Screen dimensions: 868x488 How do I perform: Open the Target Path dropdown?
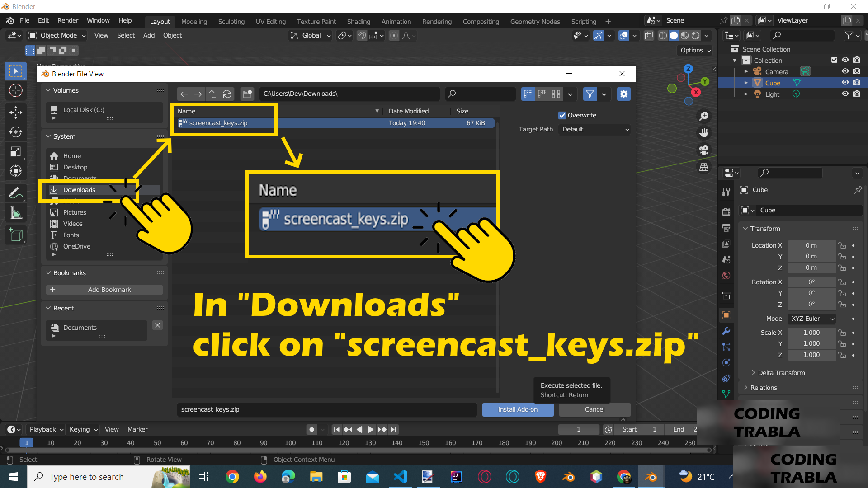594,129
